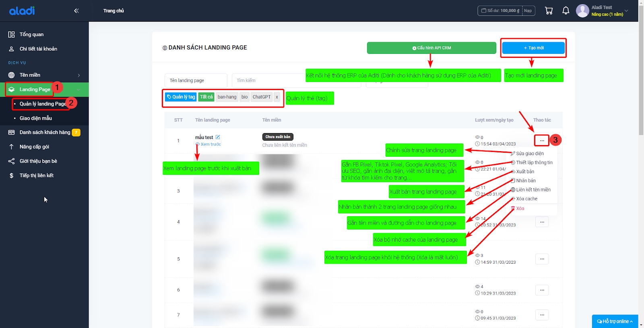Toggle the ban-hang tag filter

[227, 97]
